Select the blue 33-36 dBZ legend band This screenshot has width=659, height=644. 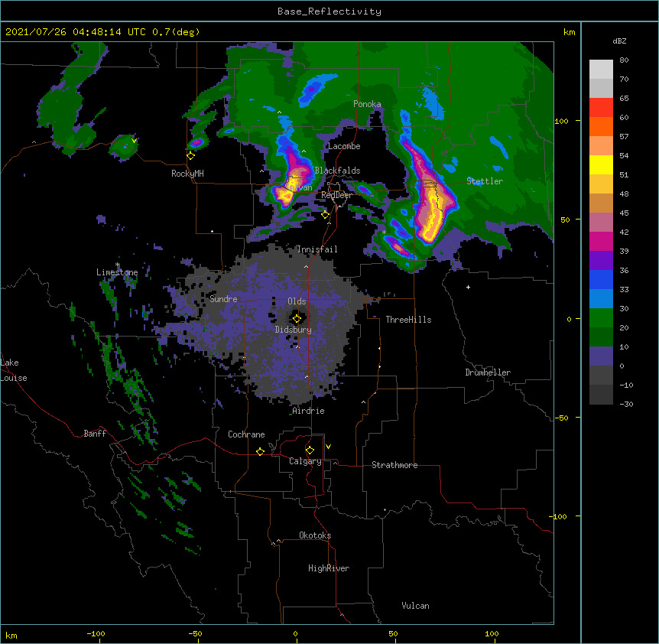click(601, 279)
